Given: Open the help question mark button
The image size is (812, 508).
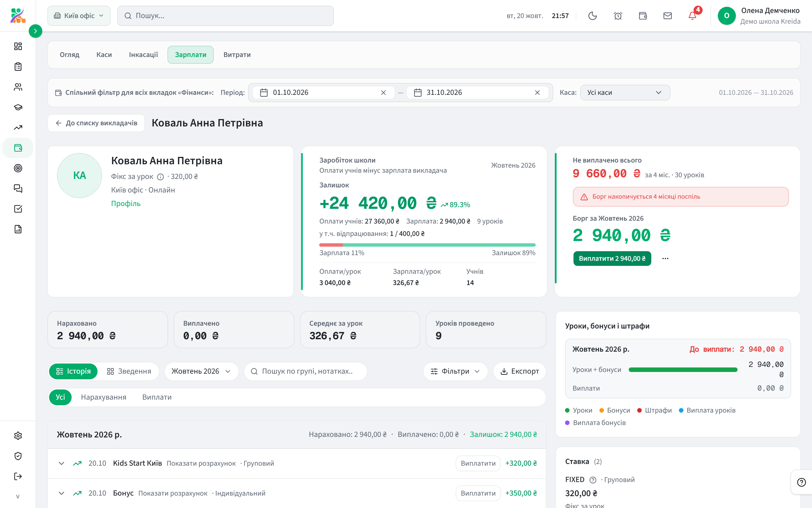Looking at the screenshot, I should coord(801,483).
